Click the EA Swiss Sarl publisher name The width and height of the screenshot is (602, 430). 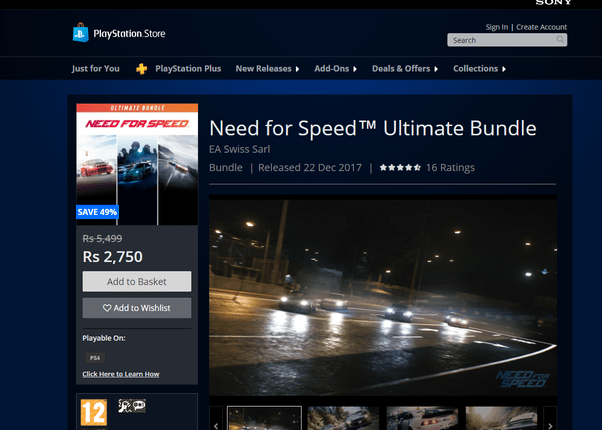[x=240, y=149]
